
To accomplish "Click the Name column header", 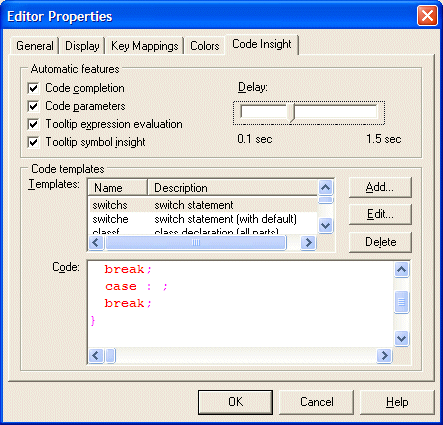I will coord(118,188).
